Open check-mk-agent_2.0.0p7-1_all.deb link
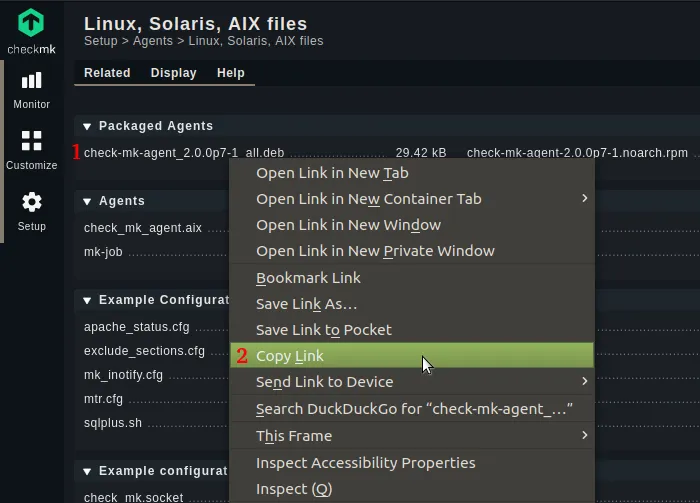 [x=184, y=153]
